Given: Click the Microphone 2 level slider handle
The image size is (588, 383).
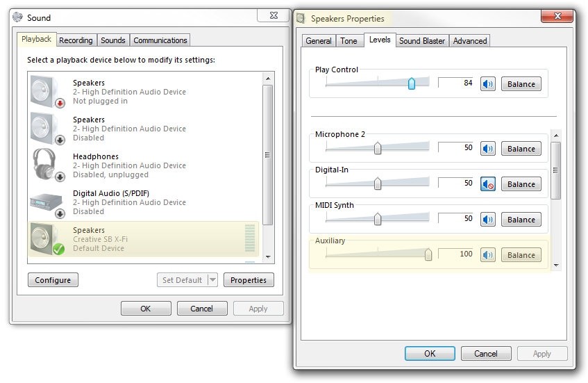Looking at the screenshot, I should click(x=378, y=148).
